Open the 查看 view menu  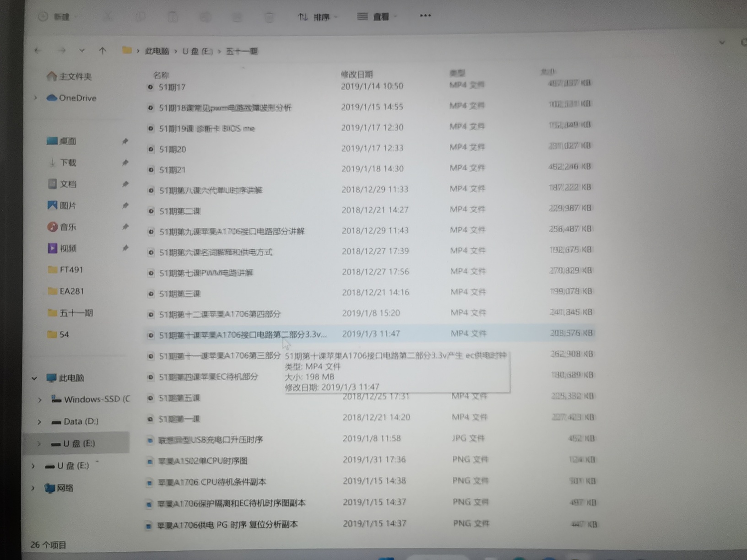(x=377, y=17)
